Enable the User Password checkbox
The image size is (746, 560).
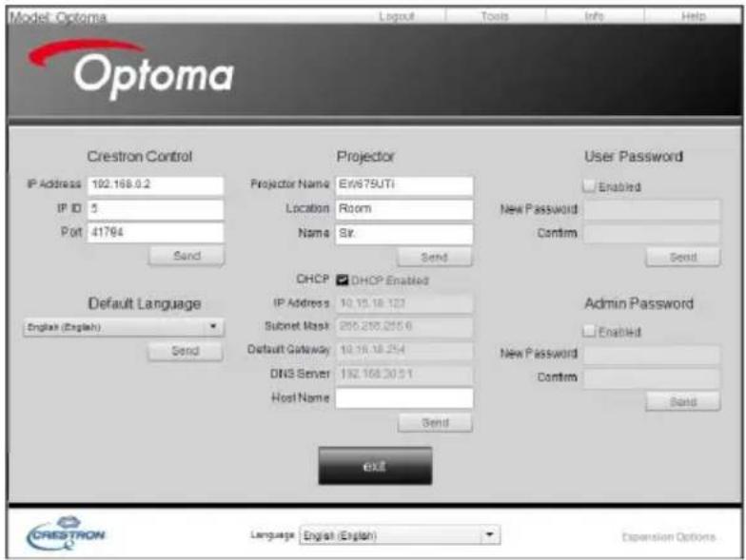tap(589, 186)
